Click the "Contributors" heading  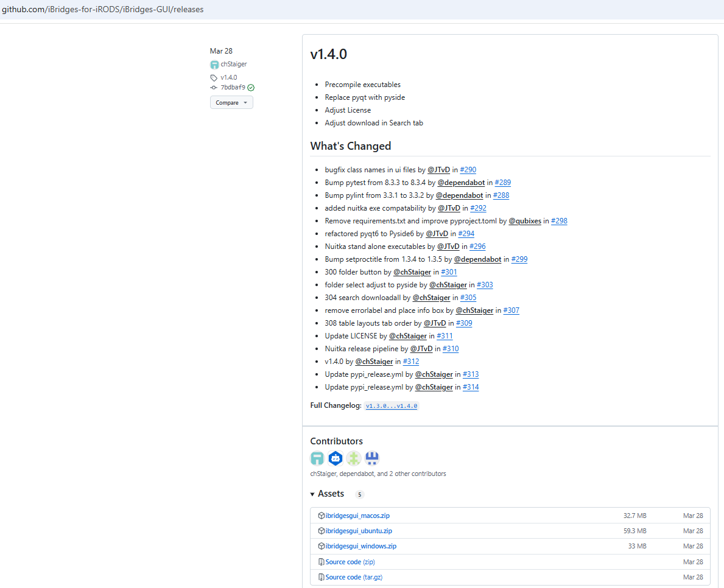coord(336,441)
